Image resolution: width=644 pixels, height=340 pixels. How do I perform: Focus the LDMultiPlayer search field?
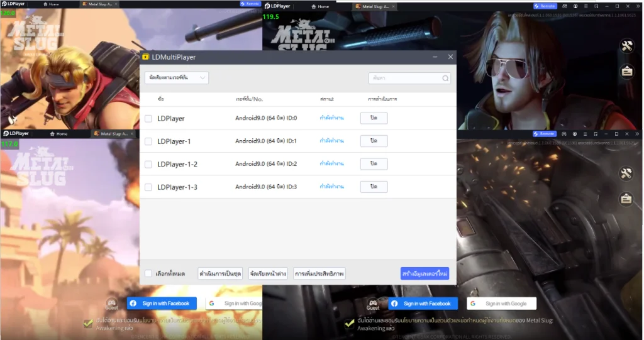point(409,78)
